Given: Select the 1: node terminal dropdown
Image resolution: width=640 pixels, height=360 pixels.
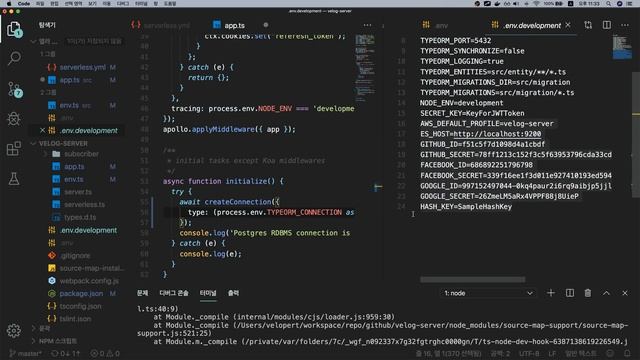Looking at the screenshot, I should pos(488,293).
